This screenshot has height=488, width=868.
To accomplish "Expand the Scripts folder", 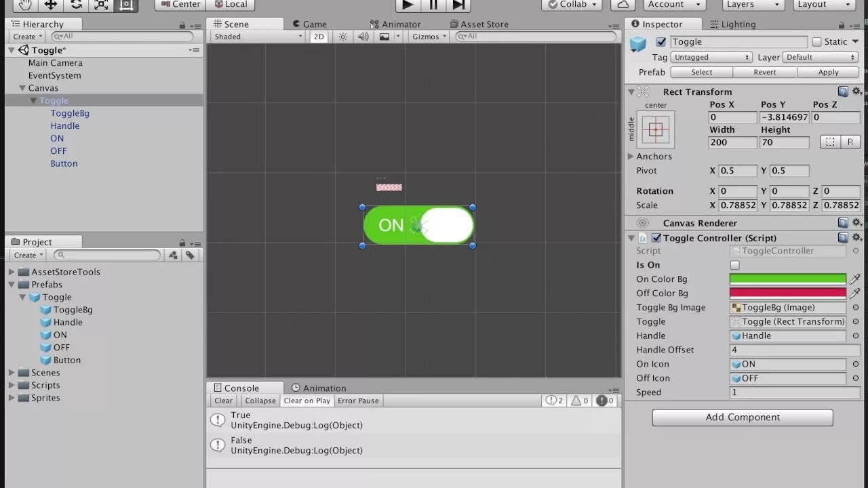I will [12, 386].
